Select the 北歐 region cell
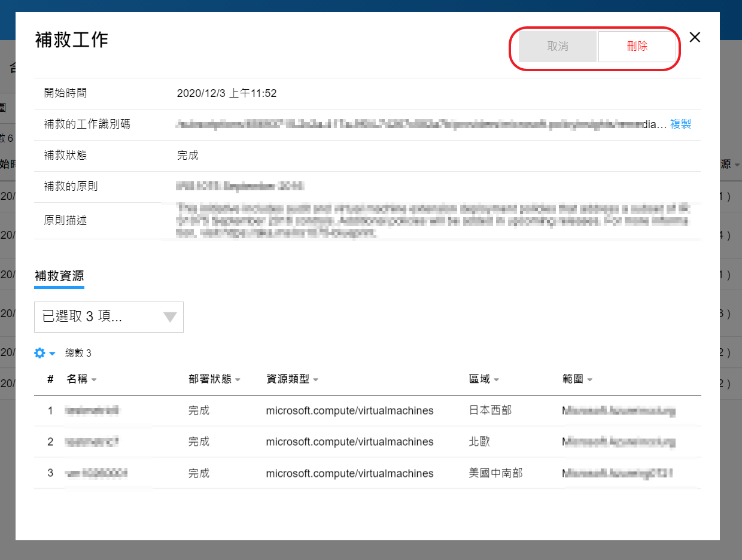Image resolution: width=742 pixels, height=560 pixels. pyautogui.click(x=479, y=442)
